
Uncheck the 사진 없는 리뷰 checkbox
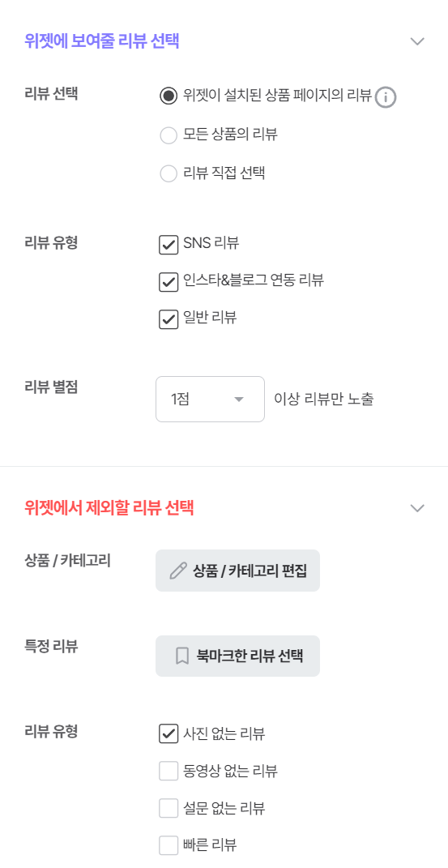[x=169, y=733]
